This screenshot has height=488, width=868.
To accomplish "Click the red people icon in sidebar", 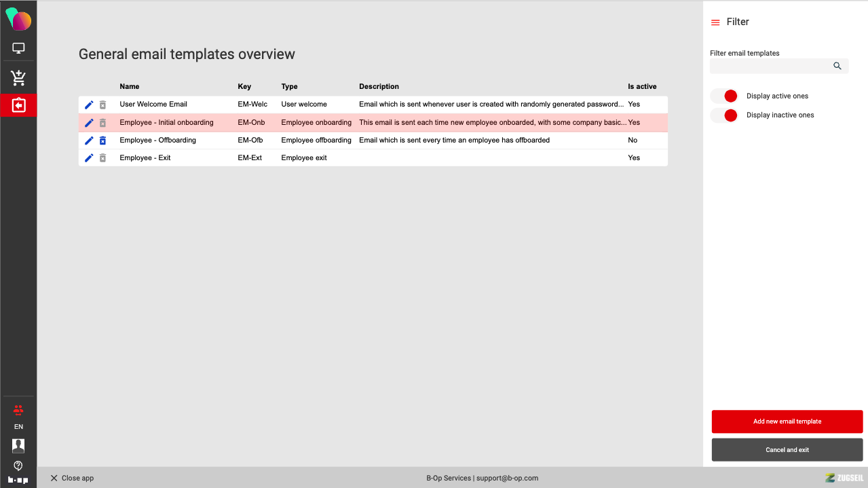I will coord(18,410).
